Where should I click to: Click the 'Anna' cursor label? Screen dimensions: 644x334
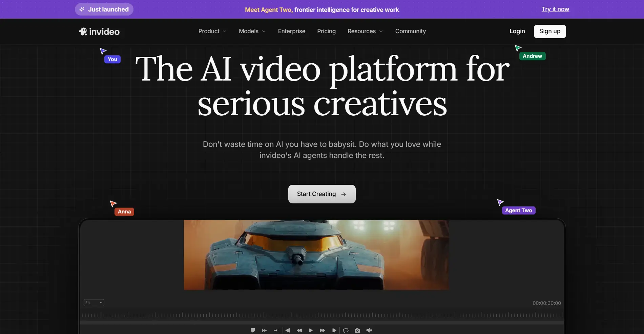(124, 211)
